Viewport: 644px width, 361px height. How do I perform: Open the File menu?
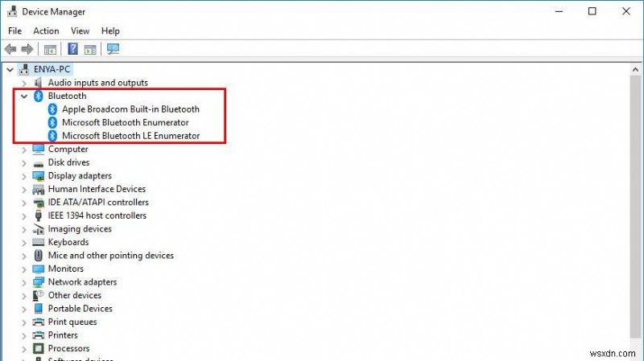pyautogui.click(x=14, y=31)
